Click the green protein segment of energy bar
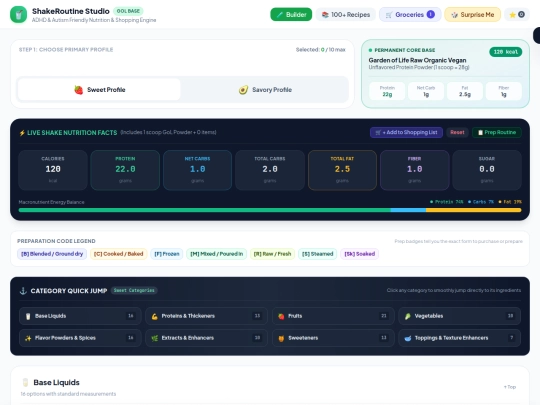The width and height of the screenshot is (540, 405). (x=205, y=210)
